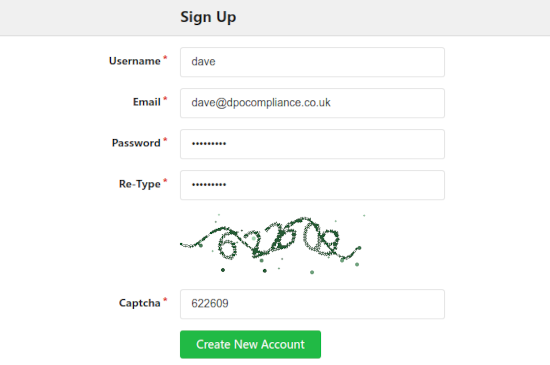
Task: Click the red asterisk beside Captcha
Action: point(165,300)
